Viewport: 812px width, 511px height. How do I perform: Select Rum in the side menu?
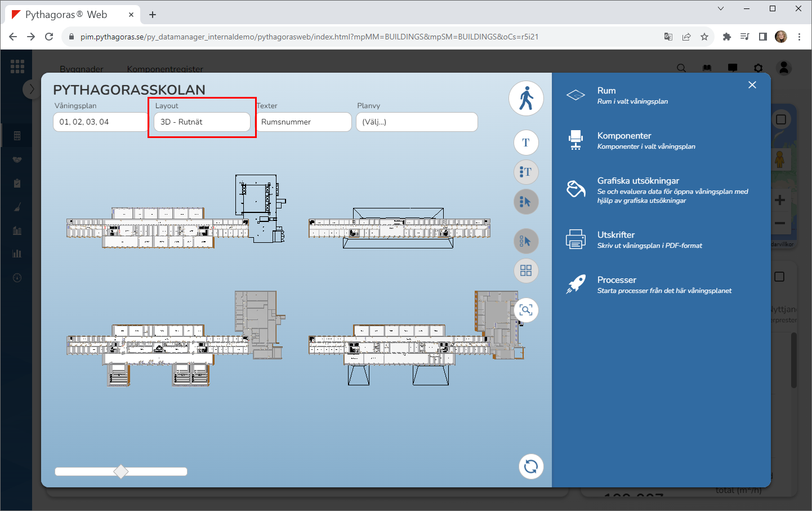[x=606, y=91]
